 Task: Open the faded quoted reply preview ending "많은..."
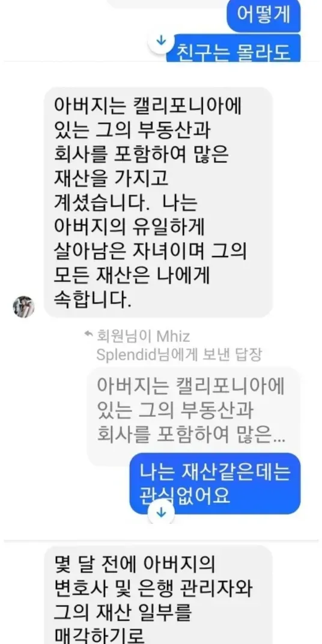(193, 415)
